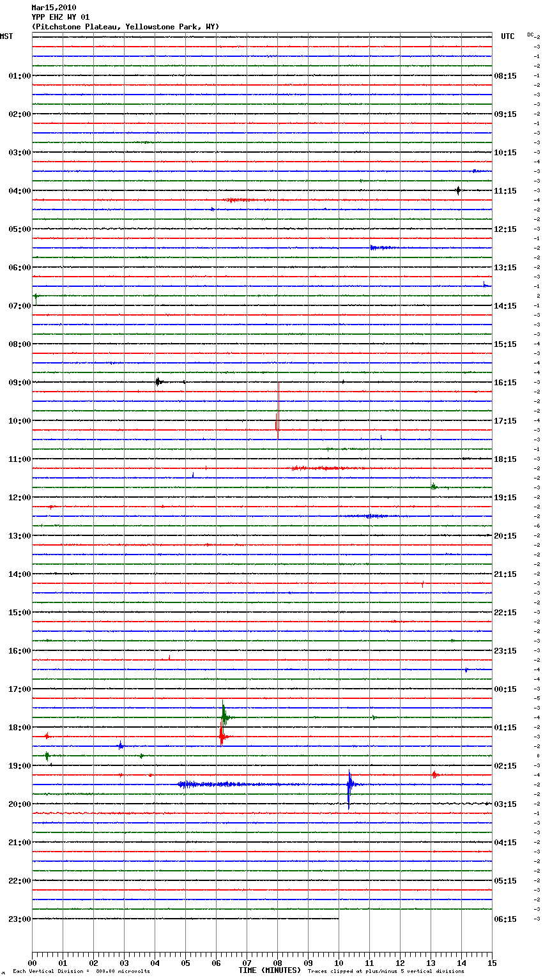Select the 03:00 MST row label

coord(20,153)
